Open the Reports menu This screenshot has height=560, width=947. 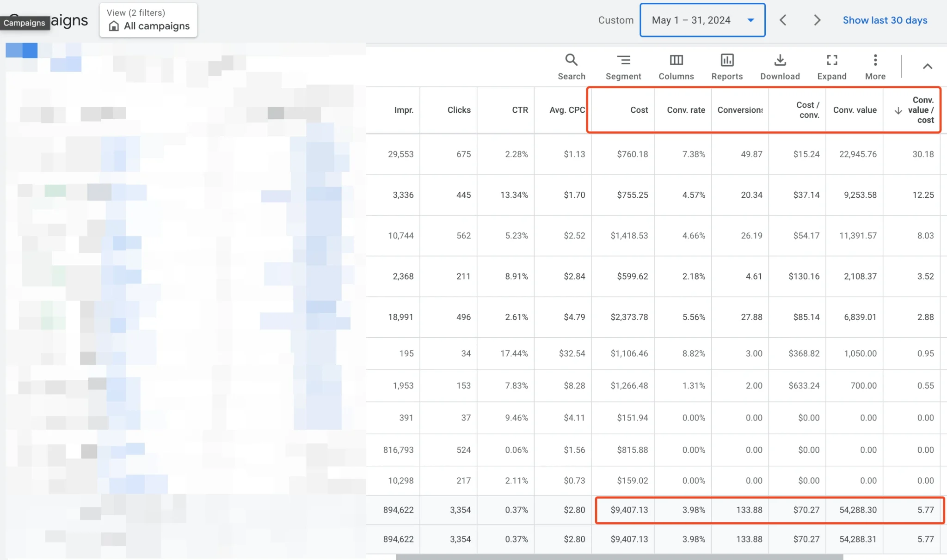(727, 67)
